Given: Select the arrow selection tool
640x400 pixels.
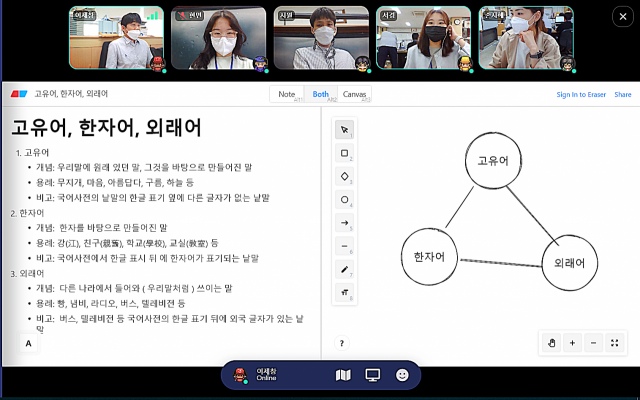Looking at the screenshot, I should tap(344, 129).
